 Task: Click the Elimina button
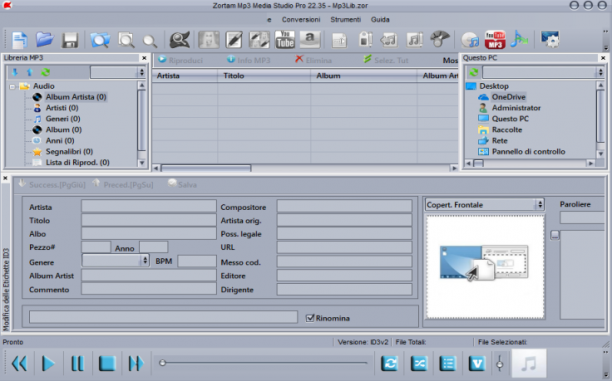coord(313,60)
